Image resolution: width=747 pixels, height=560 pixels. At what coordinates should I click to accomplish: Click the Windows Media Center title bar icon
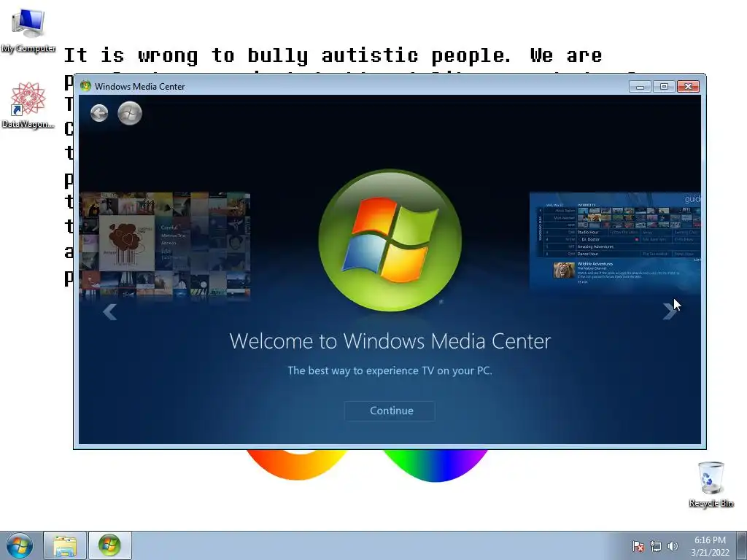(86, 86)
